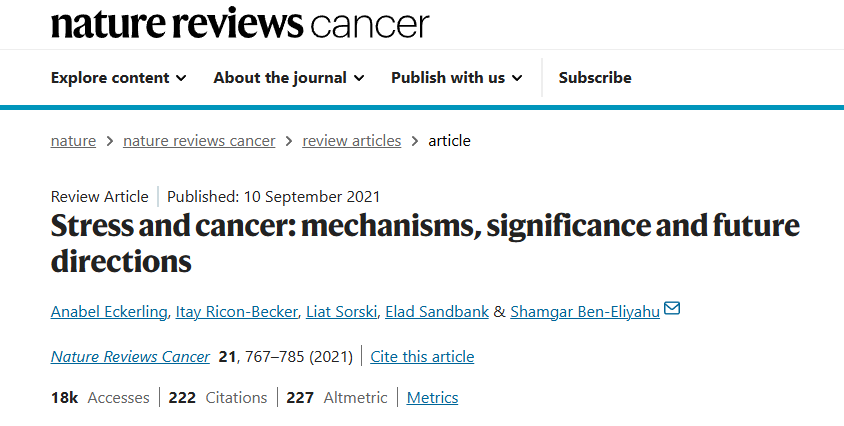Expand the Explore content dropdown chevron
This screenshot has height=426, width=844.
coord(181,78)
